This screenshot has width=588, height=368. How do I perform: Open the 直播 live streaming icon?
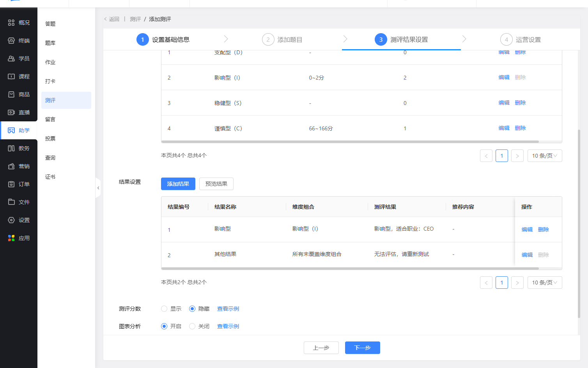pyautogui.click(x=11, y=112)
